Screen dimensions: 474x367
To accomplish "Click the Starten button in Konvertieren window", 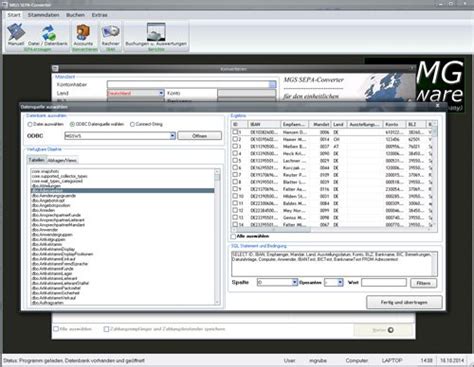I will [x=383, y=330].
